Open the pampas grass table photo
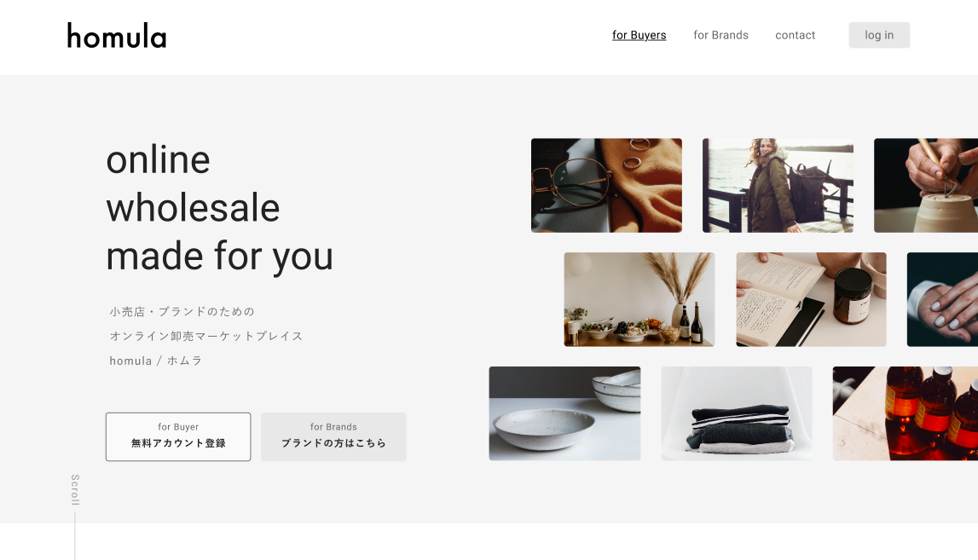This screenshot has width=978, height=560. 639,299
